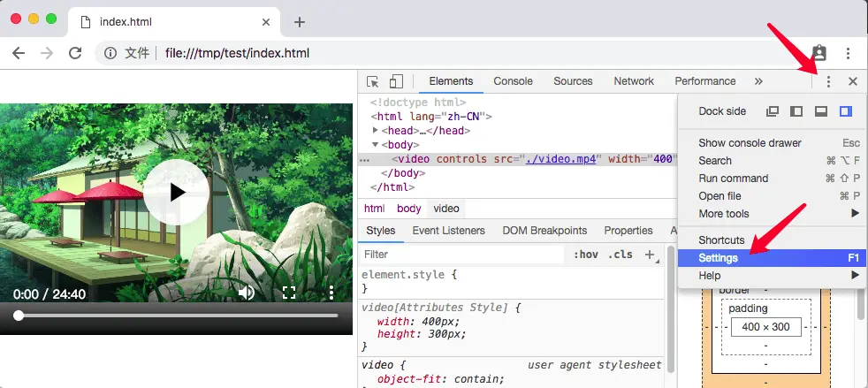
Task: Go forward in browser history
Action: [x=47, y=53]
